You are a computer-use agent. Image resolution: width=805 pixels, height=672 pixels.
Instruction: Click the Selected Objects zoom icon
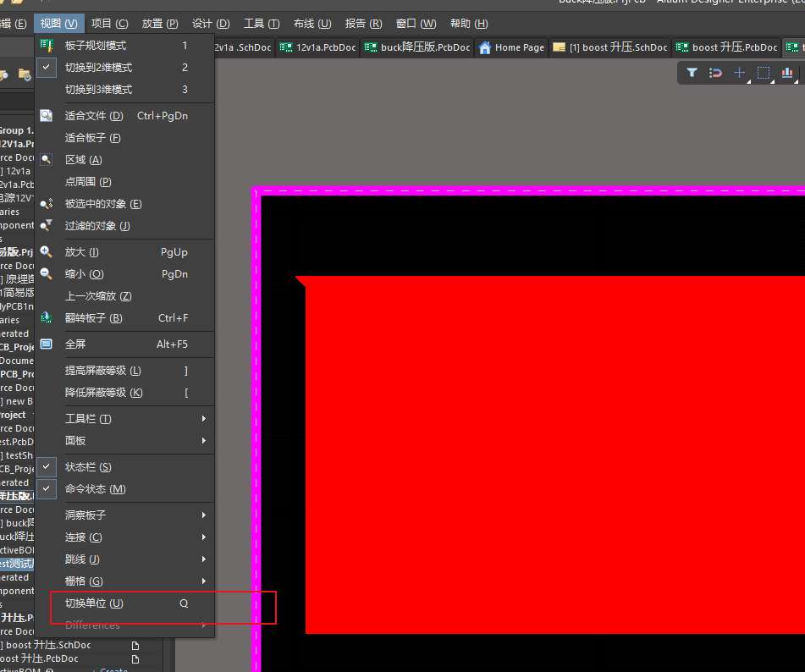(x=47, y=204)
